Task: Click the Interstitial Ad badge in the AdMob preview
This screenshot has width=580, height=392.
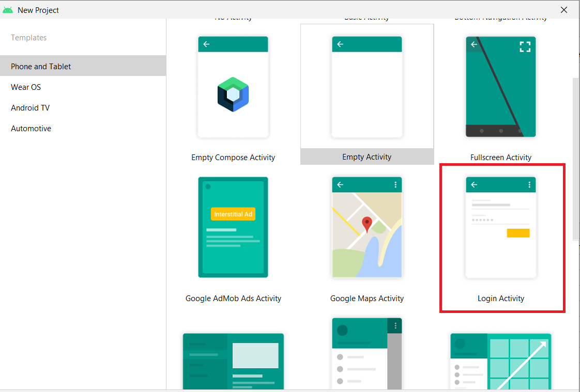Action: (233, 214)
